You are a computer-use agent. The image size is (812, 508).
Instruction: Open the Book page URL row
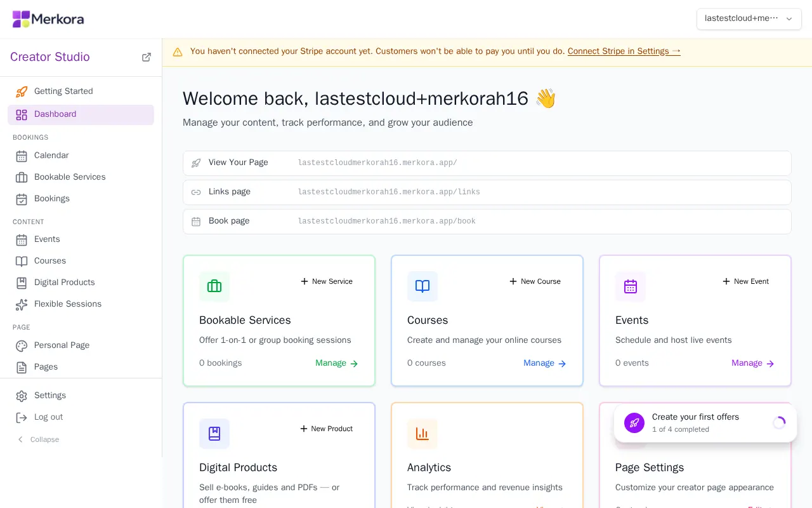point(487,222)
